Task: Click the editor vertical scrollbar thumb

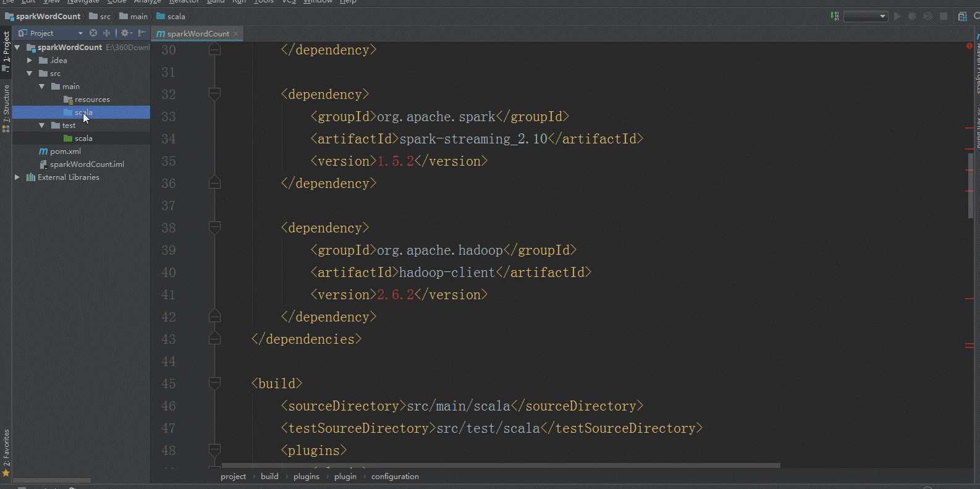Action: [x=971, y=185]
